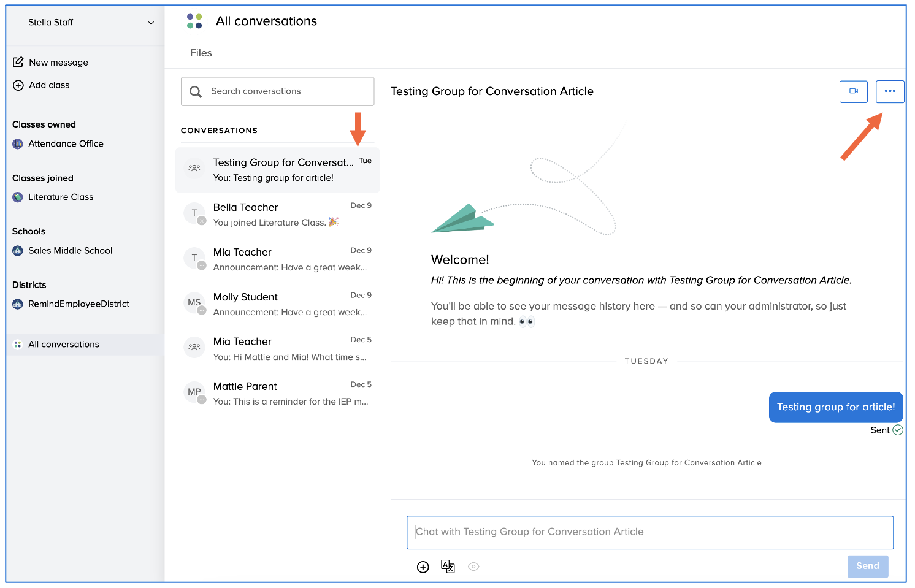Select All conversations in the sidebar
The height and width of the screenshot is (588, 915).
click(x=64, y=345)
